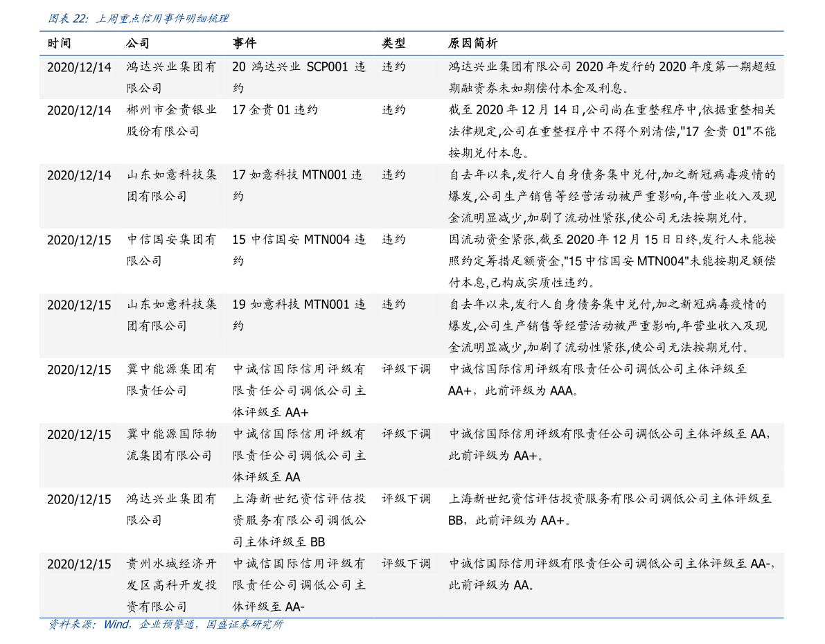Screen dimensions: 825x644
Task: Click the event "17 金贵 01 违约"
Action: [275, 110]
